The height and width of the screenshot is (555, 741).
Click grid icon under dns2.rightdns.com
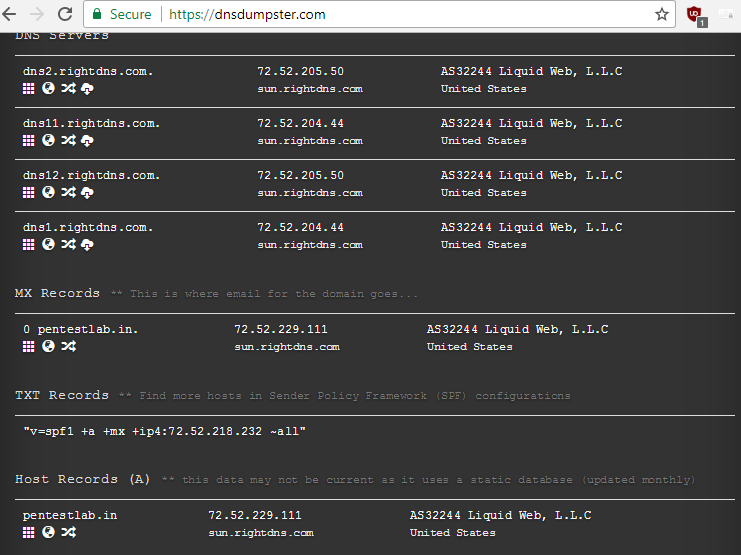click(x=29, y=88)
